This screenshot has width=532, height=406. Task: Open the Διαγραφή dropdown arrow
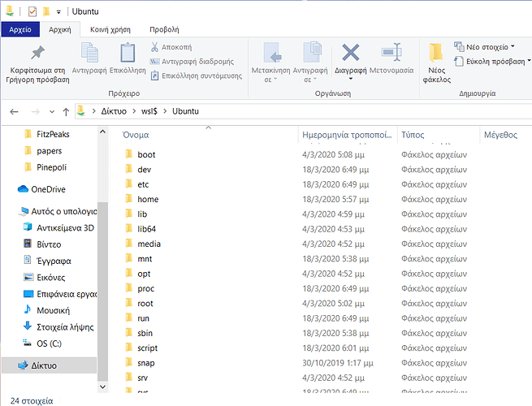[351, 79]
